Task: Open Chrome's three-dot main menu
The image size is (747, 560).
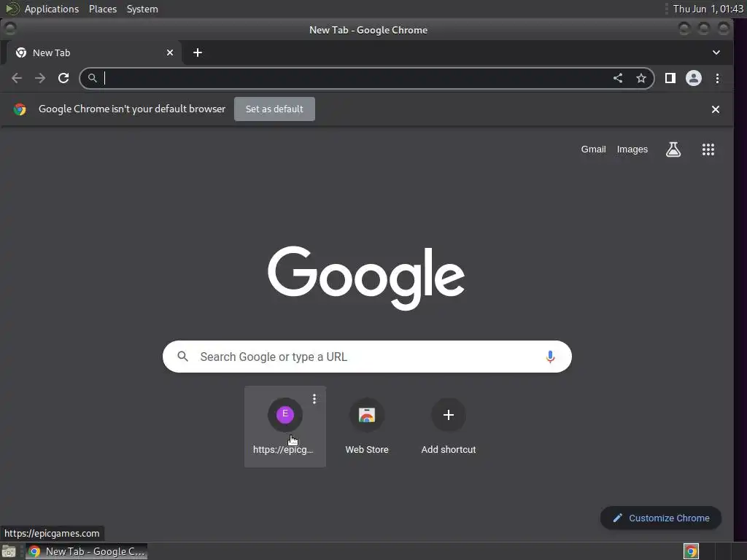Action: [718, 78]
